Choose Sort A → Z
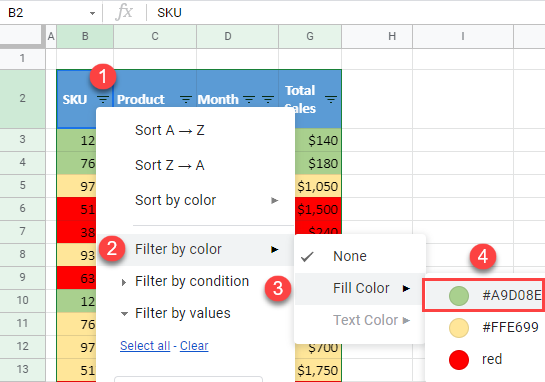Screen dimensions: 545x382 (196, 130)
